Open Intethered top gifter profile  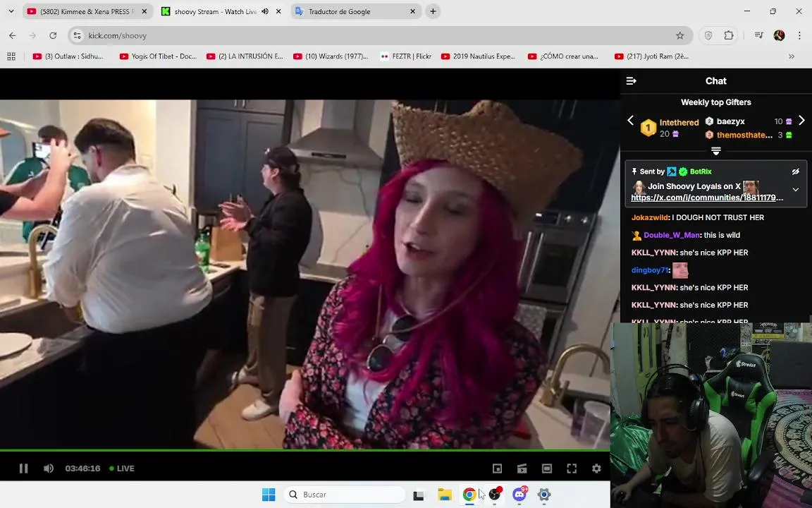click(679, 122)
